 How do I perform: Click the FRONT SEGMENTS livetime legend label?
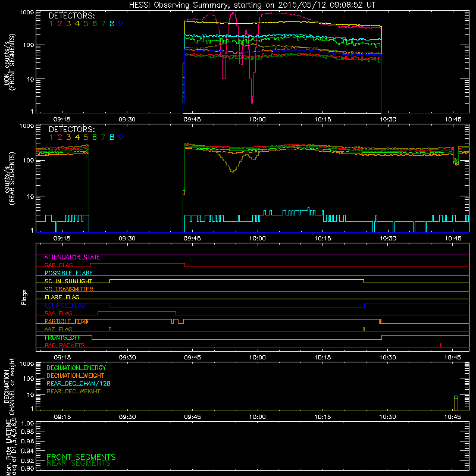[81, 458]
